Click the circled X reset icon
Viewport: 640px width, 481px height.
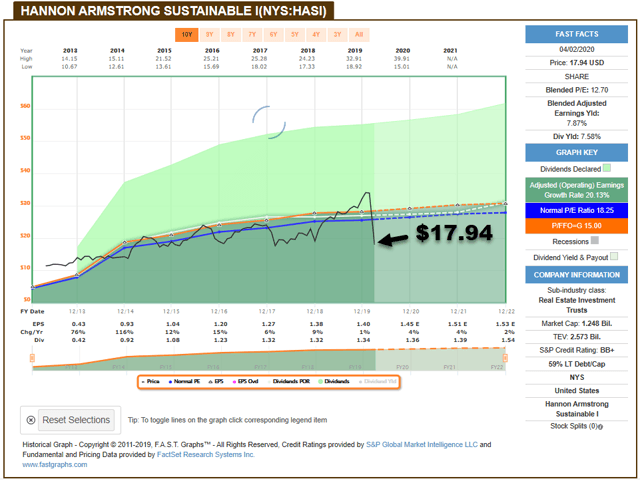click(31, 420)
